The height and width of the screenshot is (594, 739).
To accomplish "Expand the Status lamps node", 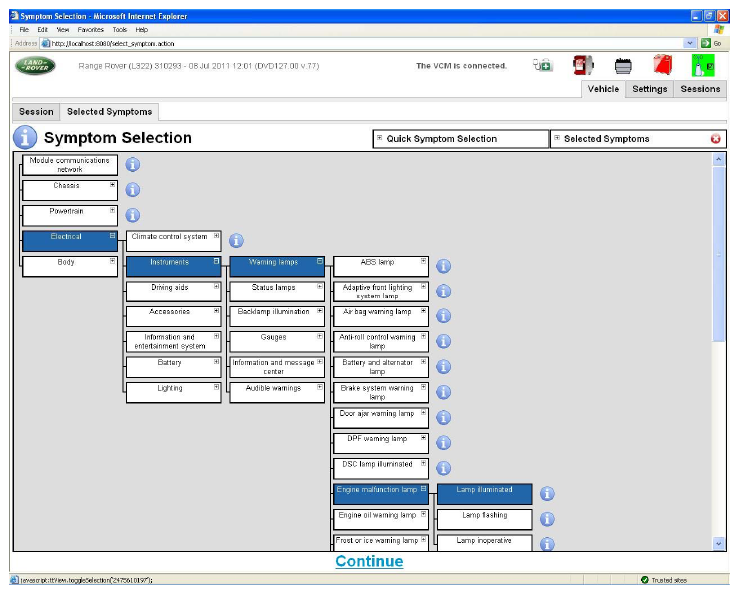I will pos(320,286).
